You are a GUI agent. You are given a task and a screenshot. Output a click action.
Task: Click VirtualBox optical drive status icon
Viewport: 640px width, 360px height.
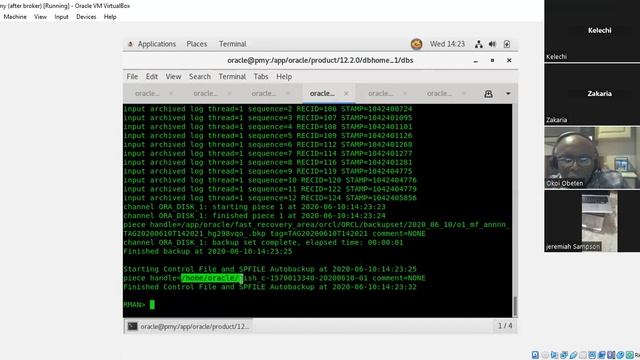(x=545, y=355)
